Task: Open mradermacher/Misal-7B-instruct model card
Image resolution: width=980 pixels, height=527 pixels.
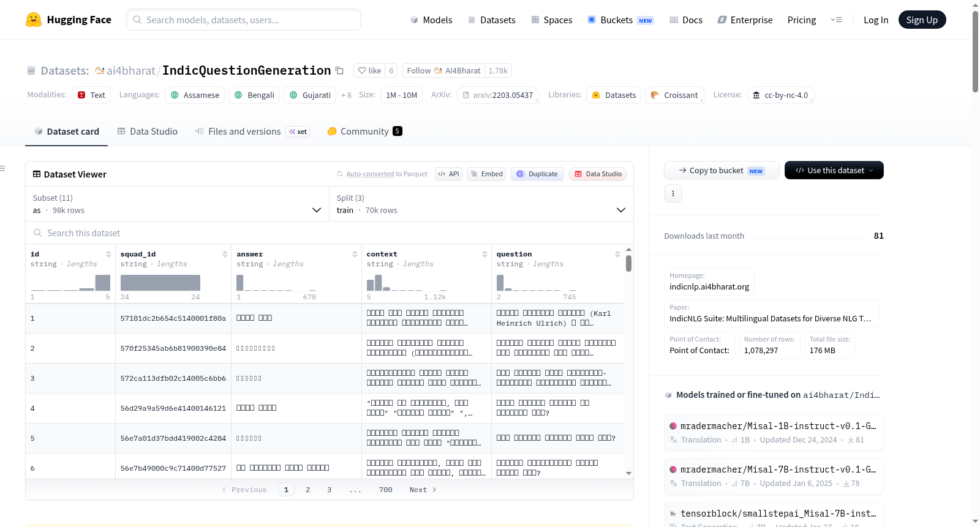Action: click(x=774, y=476)
